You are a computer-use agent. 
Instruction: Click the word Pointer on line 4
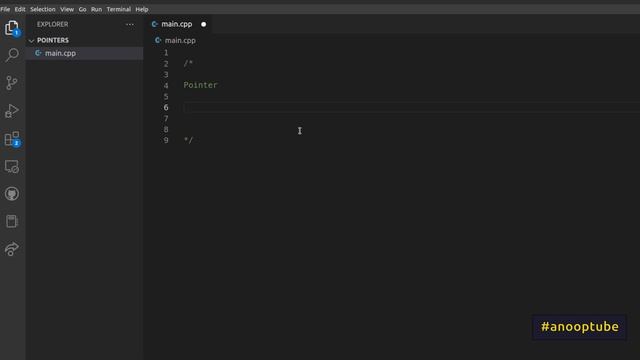click(x=200, y=85)
